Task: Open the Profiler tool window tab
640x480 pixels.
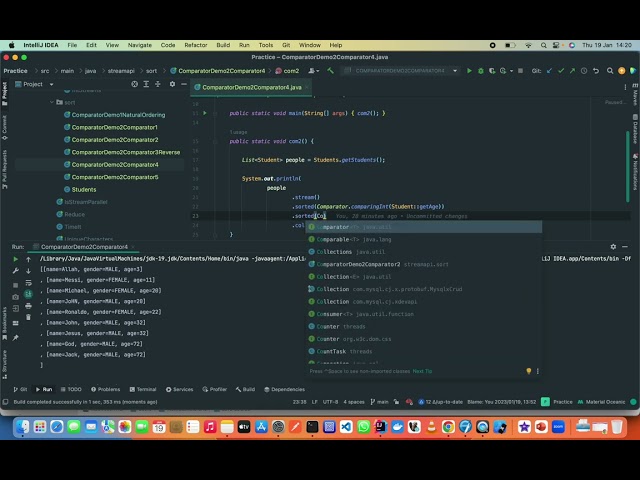Action: tap(215, 389)
